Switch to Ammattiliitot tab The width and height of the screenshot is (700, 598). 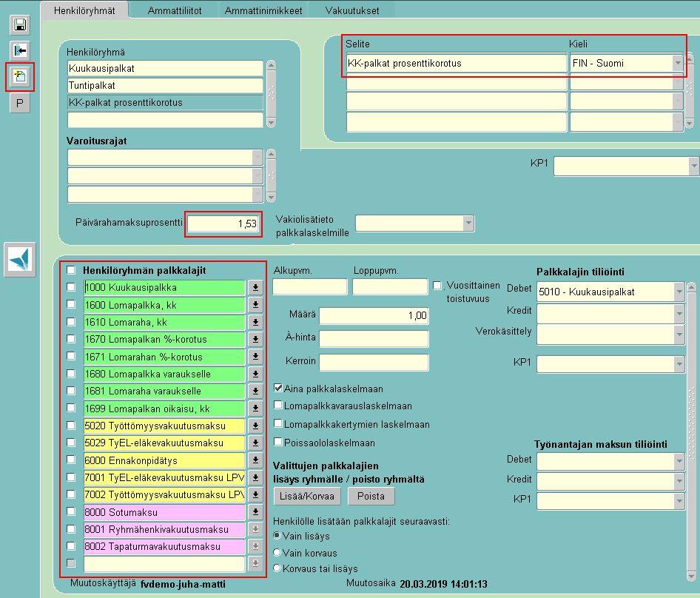[x=175, y=10]
